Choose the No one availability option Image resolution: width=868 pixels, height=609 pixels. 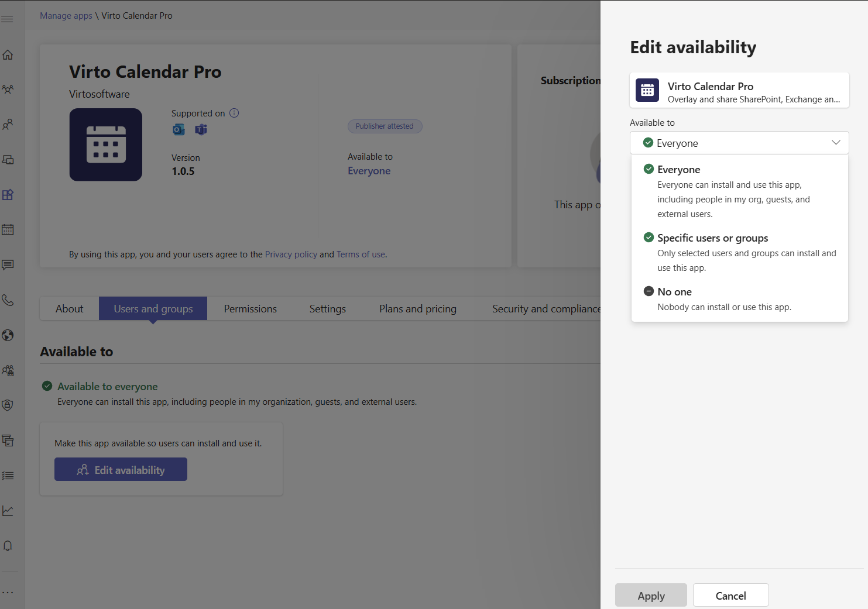(739, 299)
